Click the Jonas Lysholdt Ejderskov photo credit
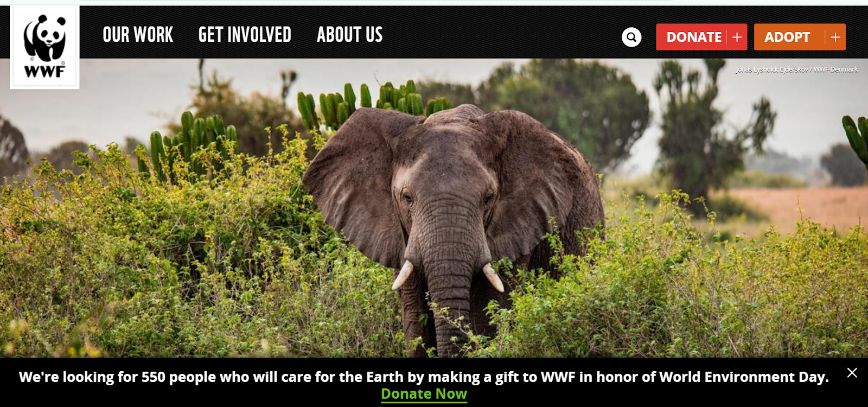Image resolution: width=868 pixels, height=407 pixels. pos(796,69)
